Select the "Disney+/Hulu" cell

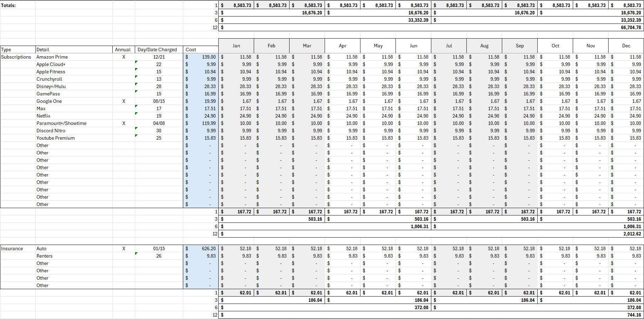[74, 86]
